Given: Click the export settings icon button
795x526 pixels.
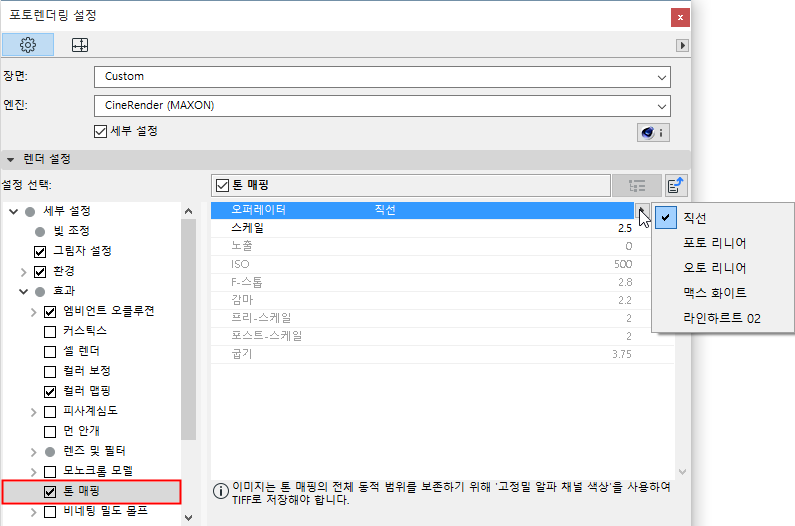Looking at the screenshot, I should pyautogui.click(x=676, y=186).
